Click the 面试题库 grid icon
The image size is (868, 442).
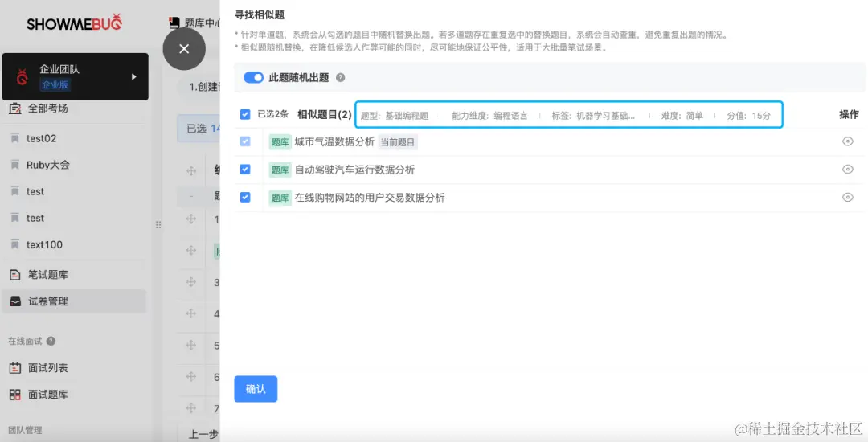pos(15,395)
